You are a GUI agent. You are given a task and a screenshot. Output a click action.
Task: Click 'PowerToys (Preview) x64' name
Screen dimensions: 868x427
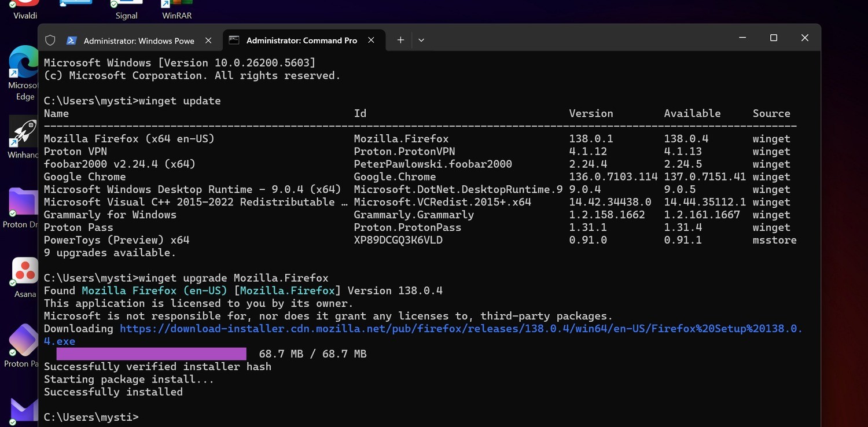[116, 240]
